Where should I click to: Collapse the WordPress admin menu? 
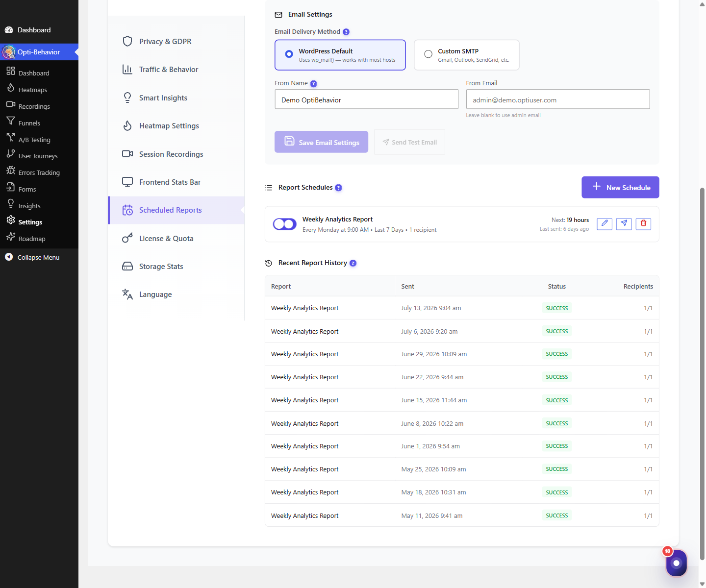pos(39,257)
